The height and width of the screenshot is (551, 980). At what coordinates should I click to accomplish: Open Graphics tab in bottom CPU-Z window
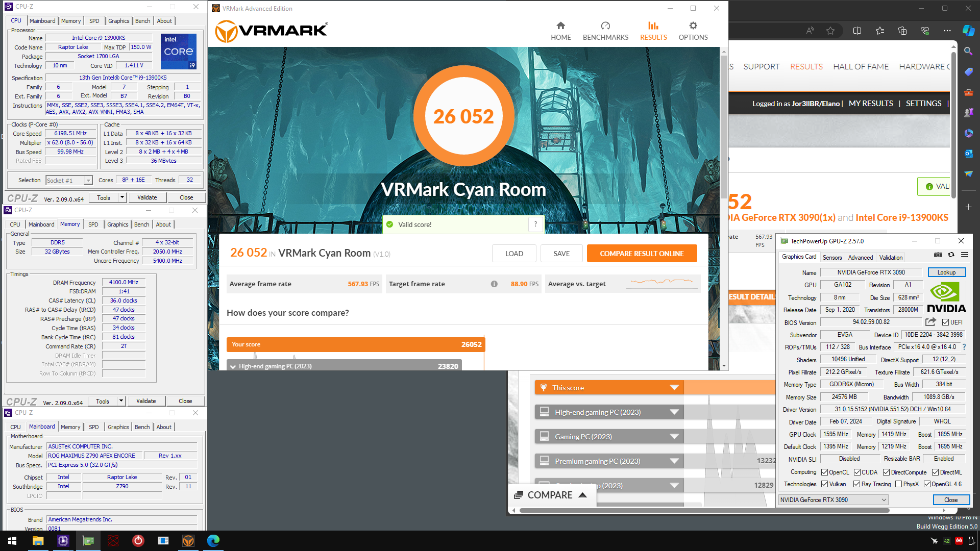tap(118, 427)
